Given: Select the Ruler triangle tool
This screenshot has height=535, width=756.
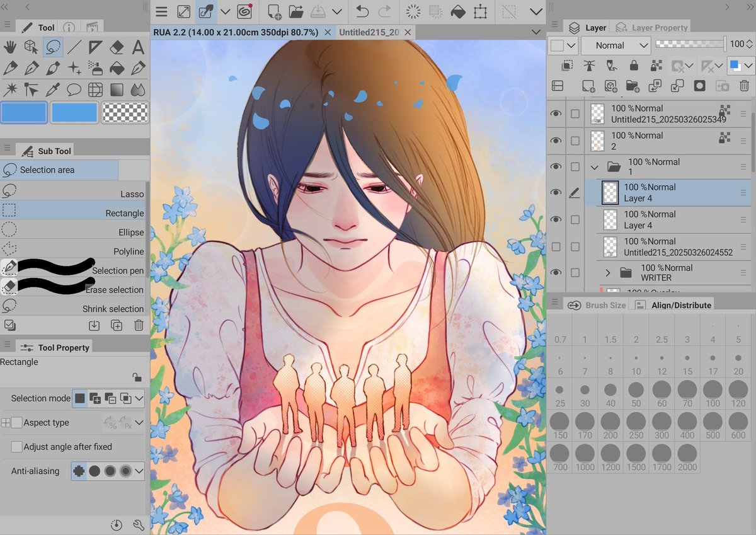Looking at the screenshot, I should click(95, 47).
